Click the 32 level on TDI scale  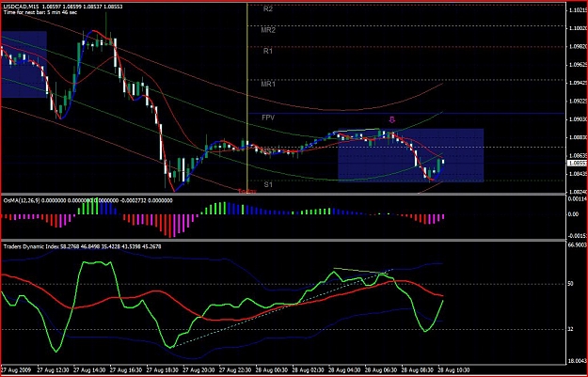[570, 329]
